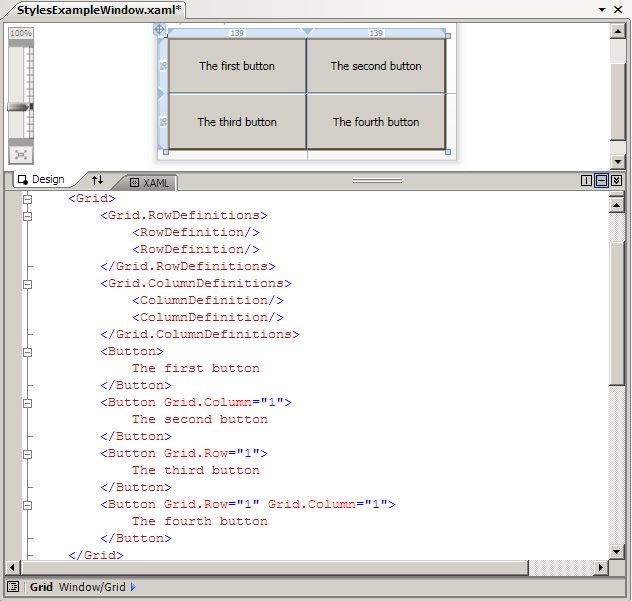
Task: Close the StylesExampleWindow.xaml document
Action: pyautogui.click(x=617, y=10)
